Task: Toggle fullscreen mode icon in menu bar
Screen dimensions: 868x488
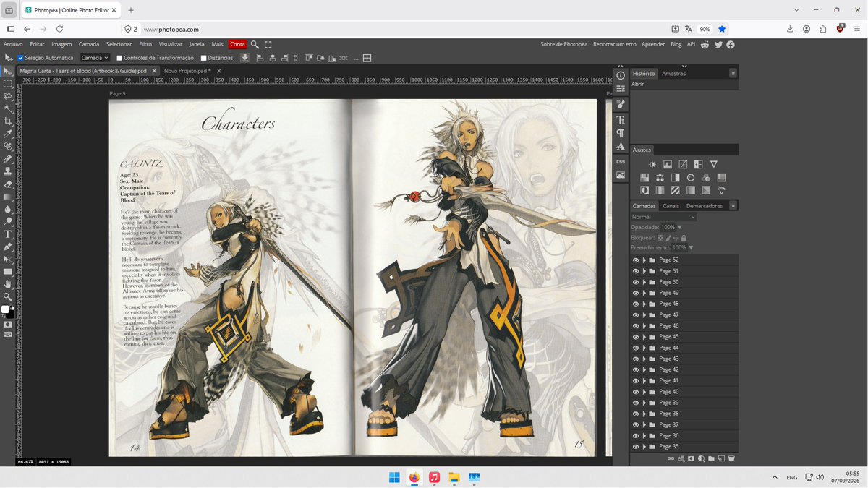Action: [x=268, y=44]
